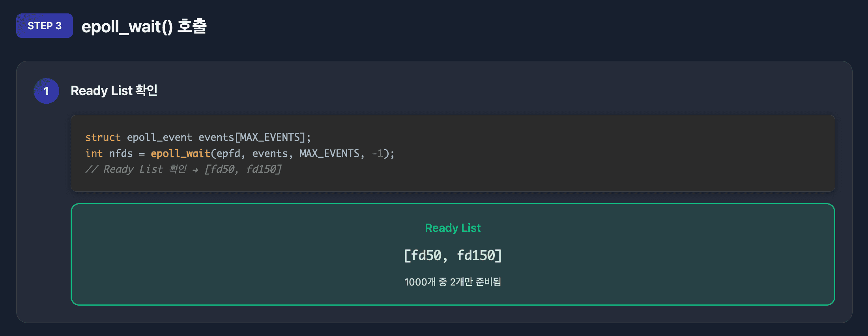
Task: Click the nfds variable name
Action: click(x=121, y=153)
